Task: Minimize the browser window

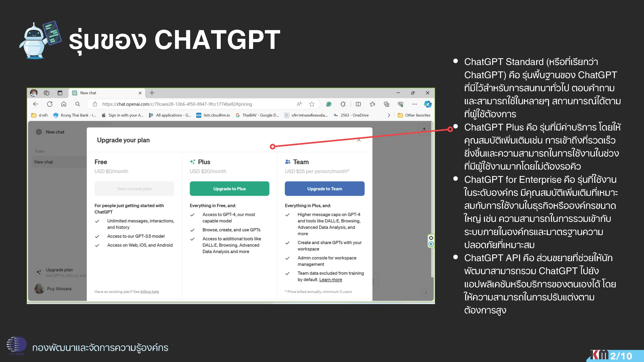Action: point(398,93)
